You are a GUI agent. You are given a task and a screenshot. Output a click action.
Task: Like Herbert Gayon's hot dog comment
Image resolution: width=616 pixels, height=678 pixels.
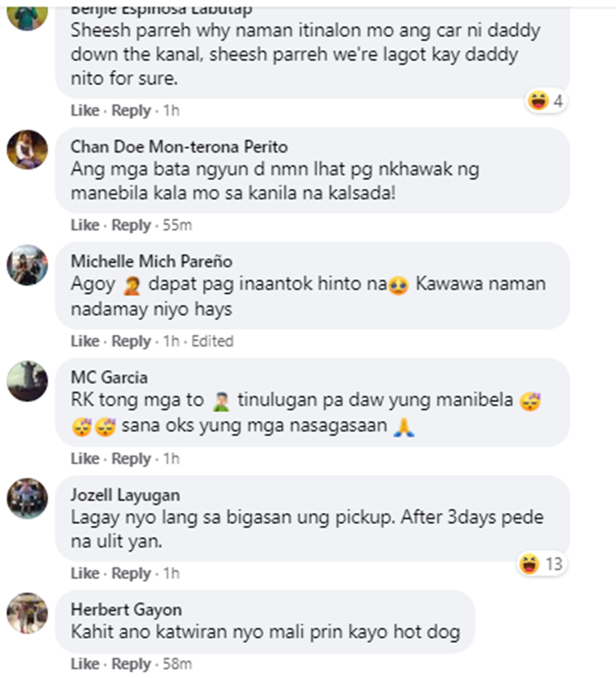click(x=85, y=664)
